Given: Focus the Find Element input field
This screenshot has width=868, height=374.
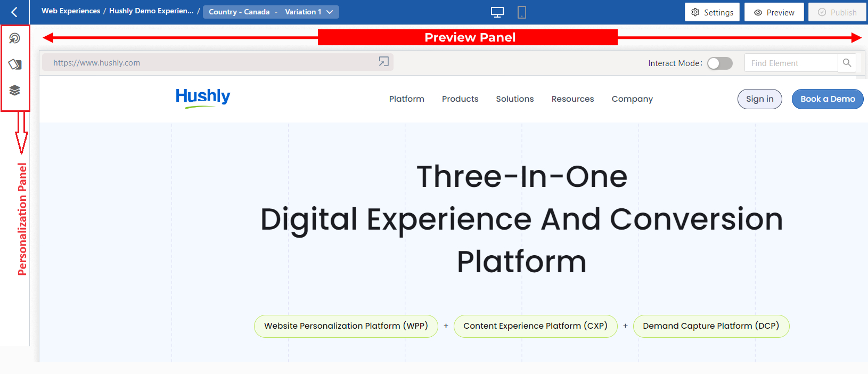Looking at the screenshot, I should click(x=791, y=63).
